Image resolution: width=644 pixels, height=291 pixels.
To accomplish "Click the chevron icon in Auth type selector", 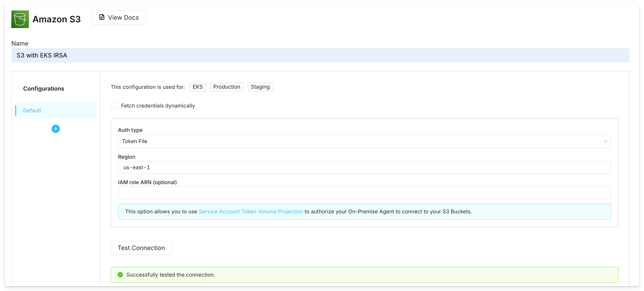I will click(x=605, y=141).
